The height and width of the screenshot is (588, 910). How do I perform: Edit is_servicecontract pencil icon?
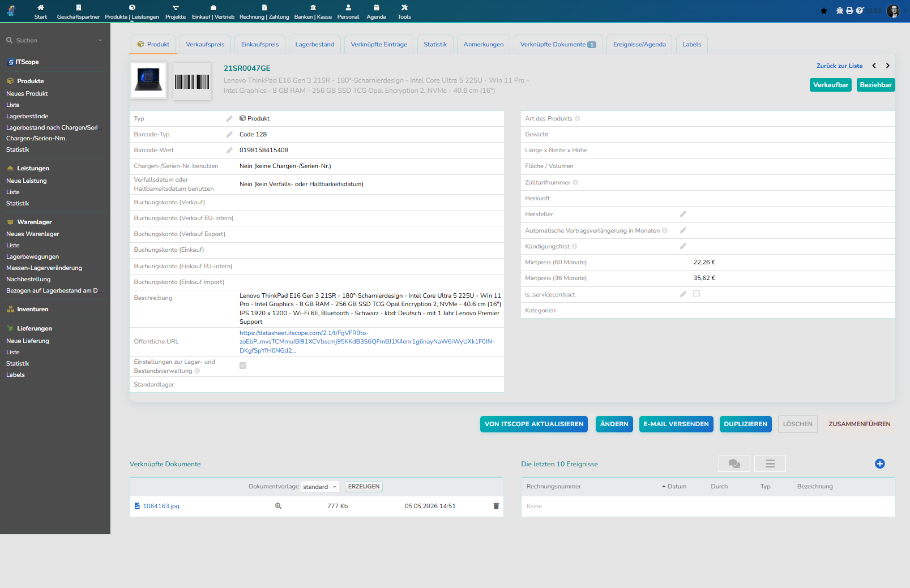[683, 294]
